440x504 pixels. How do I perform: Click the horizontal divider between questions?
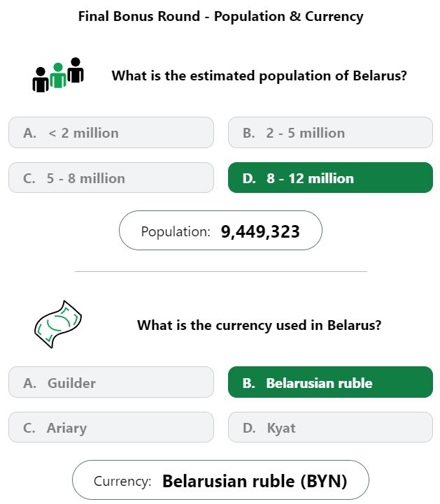coord(220,271)
